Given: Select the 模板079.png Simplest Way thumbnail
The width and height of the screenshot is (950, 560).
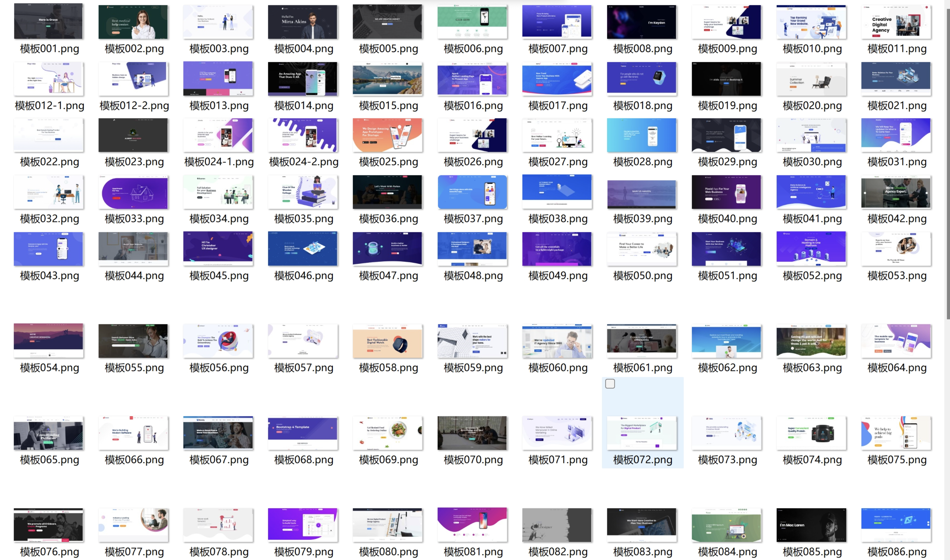Looking at the screenshot, I should tap(303, 525).
